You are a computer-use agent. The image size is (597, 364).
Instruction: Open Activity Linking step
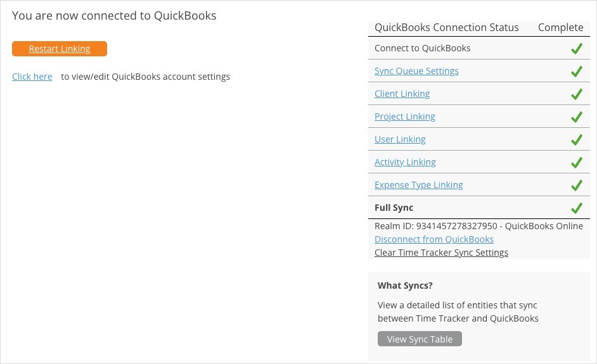point(405,162)
